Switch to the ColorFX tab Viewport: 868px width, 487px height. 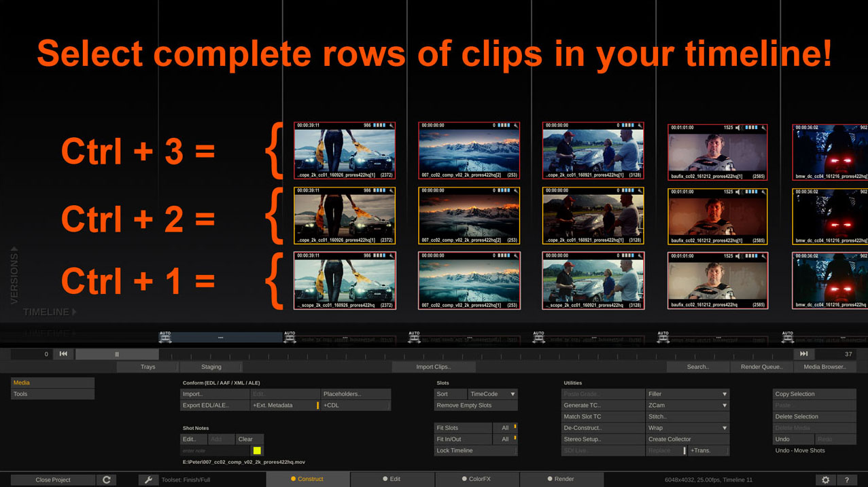coord(478,480)
